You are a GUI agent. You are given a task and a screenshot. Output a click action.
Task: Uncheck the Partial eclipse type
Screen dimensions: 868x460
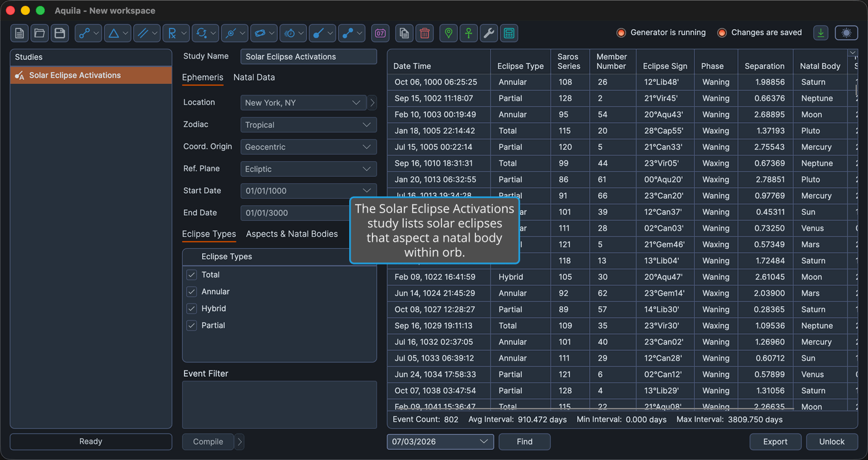192,326
